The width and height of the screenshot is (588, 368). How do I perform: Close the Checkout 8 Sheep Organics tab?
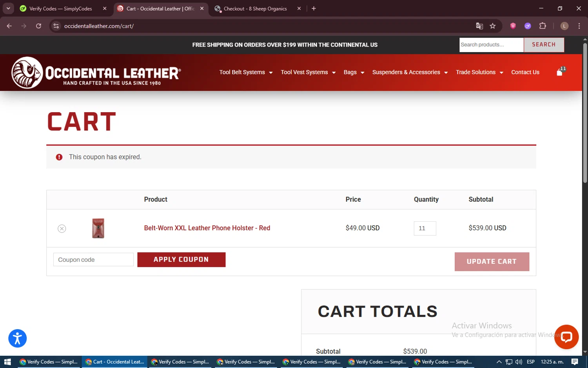coord(299,8)
